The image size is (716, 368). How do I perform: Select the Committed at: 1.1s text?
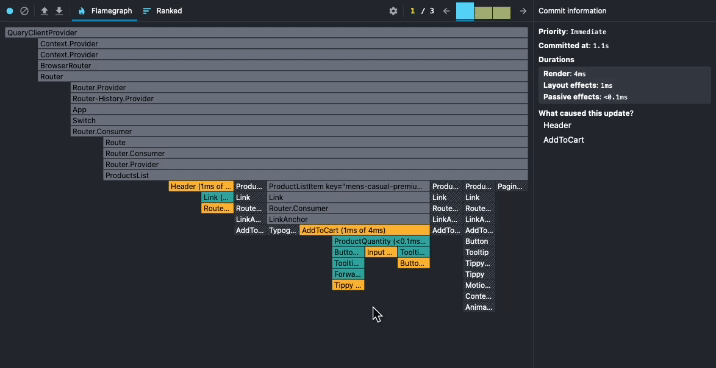pyautogui.click(x=574, y=46)
